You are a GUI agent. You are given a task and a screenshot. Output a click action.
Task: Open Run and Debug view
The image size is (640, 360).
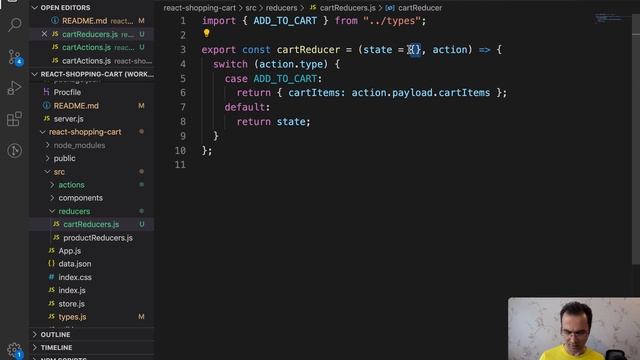[14, 87]
